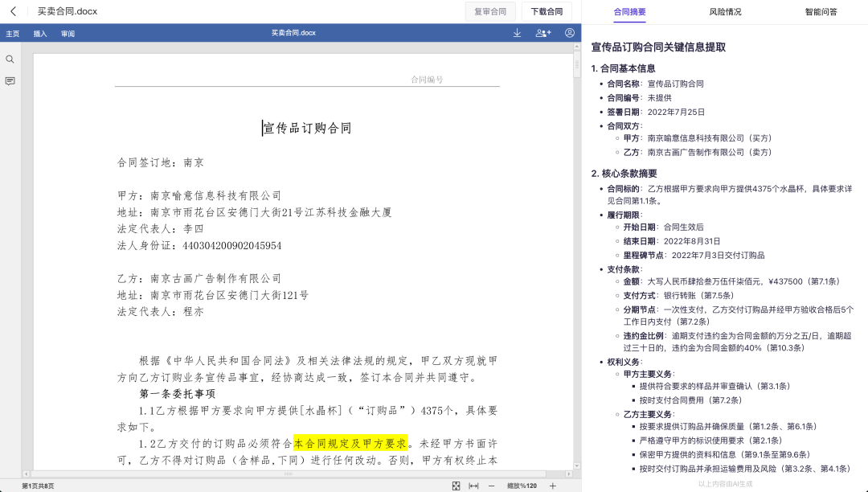
Task: Switch to the 插入 ribbon tab
Action: [39, 33]
